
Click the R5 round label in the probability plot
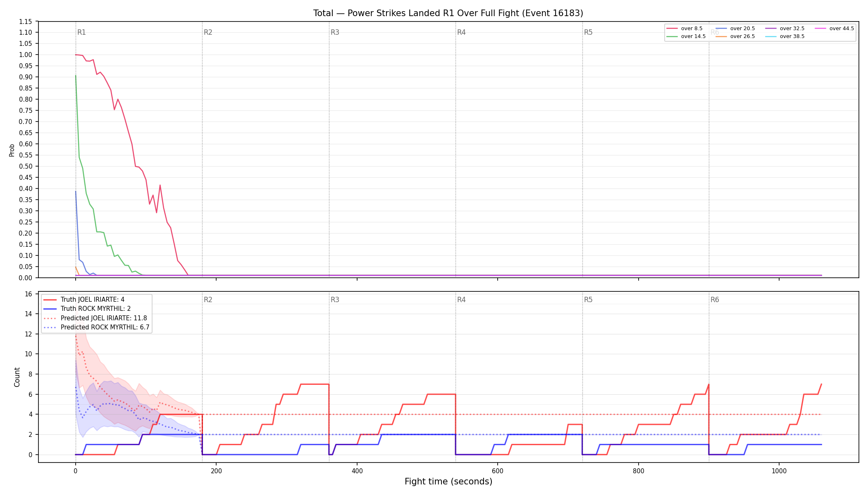(588, 32)
